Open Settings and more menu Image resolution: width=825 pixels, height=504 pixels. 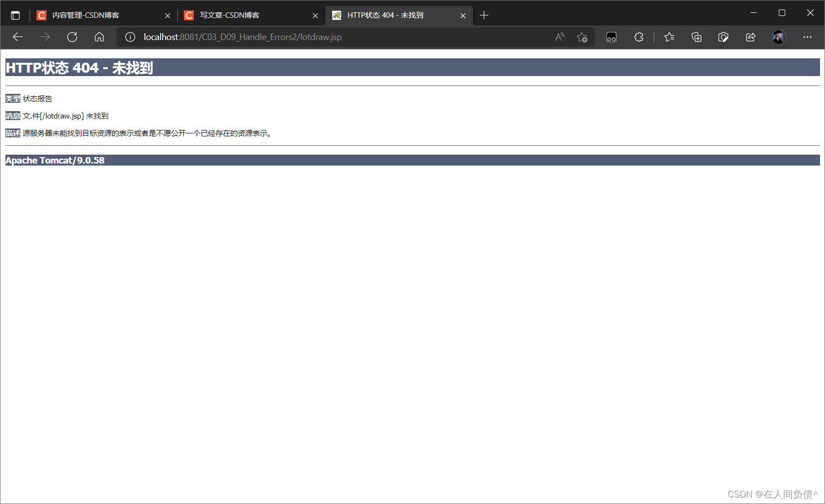(x=807, y=37)
